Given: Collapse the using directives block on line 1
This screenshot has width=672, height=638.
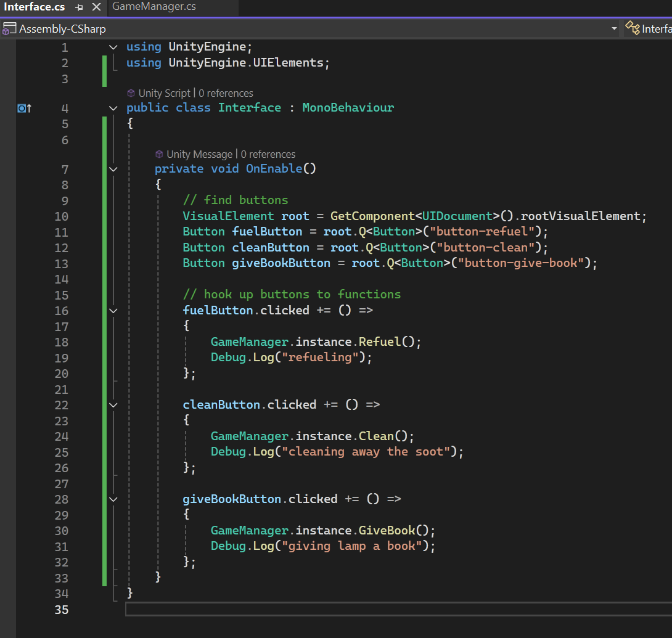Looking at the screenshot, I should click(x=113, y=47).
